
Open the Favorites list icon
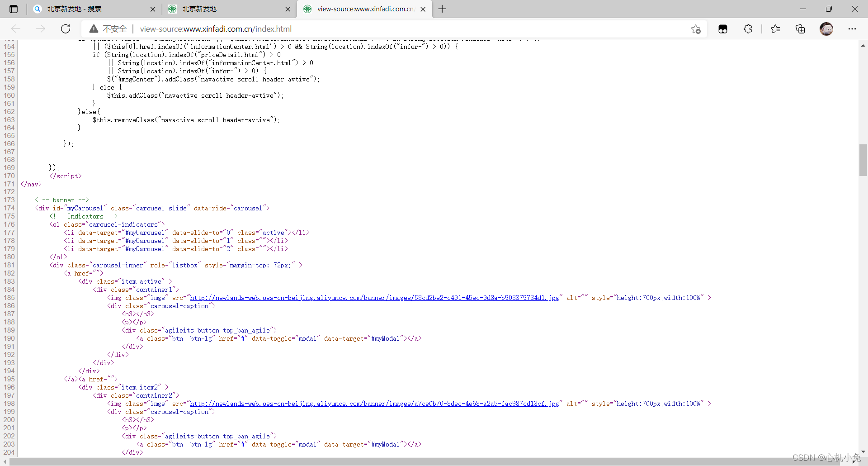coord(775,29)
